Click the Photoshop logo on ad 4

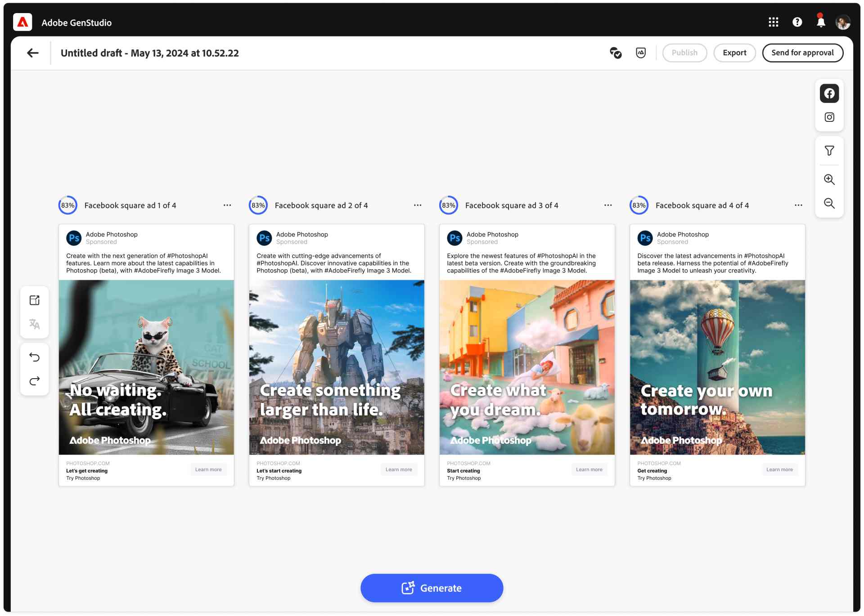tap(645, 238)
